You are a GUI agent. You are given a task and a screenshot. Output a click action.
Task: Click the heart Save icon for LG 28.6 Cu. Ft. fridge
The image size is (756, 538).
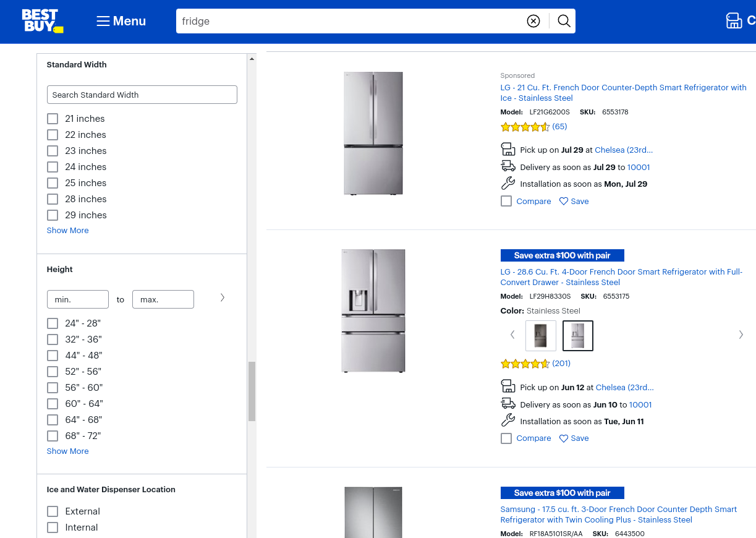point(564,438)
